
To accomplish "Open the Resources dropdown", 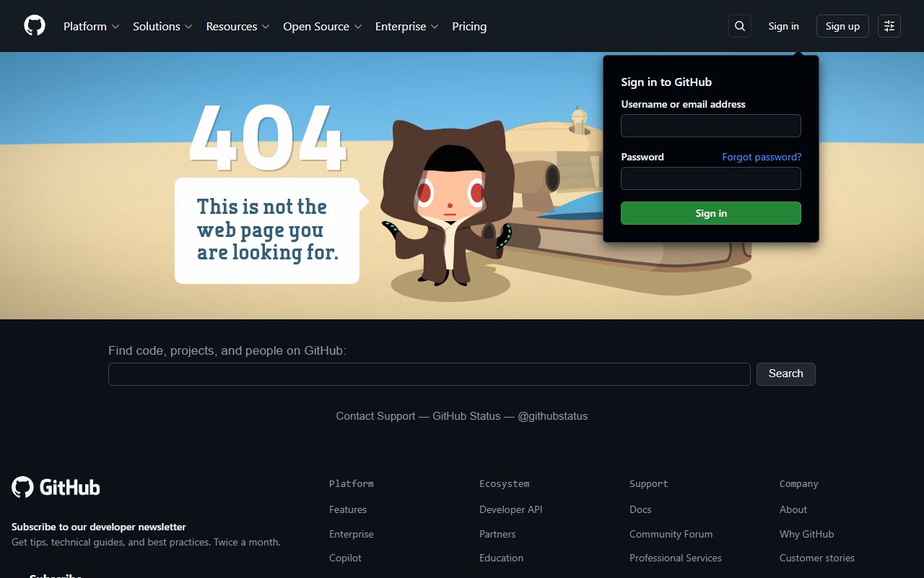I will coord(237,26).
